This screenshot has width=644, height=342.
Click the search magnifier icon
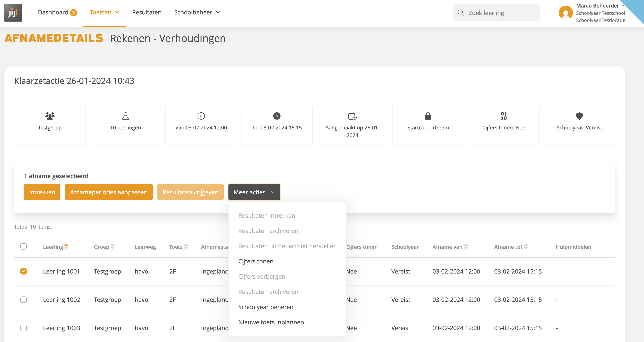[461, 12]
